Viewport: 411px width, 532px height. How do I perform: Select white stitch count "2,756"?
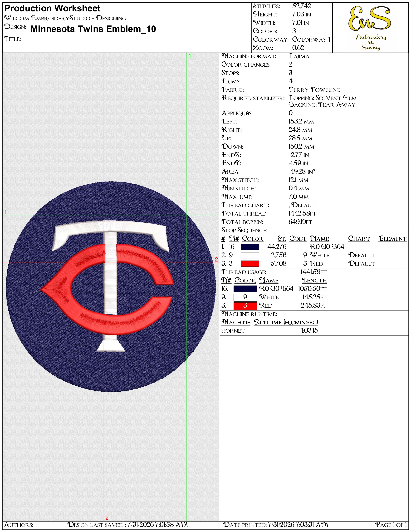click(x=279, y=255)
